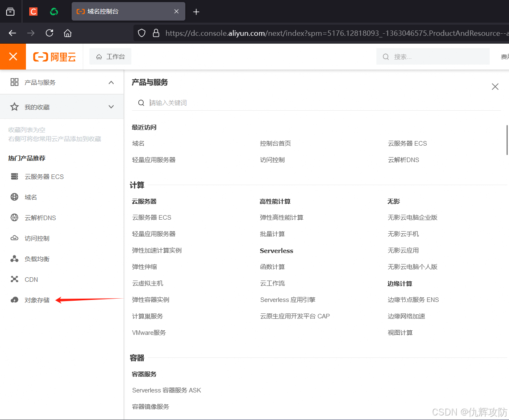Open 边缘网络加速
Viewport: 509px width, 420px height.
click(x=406, y=316)
